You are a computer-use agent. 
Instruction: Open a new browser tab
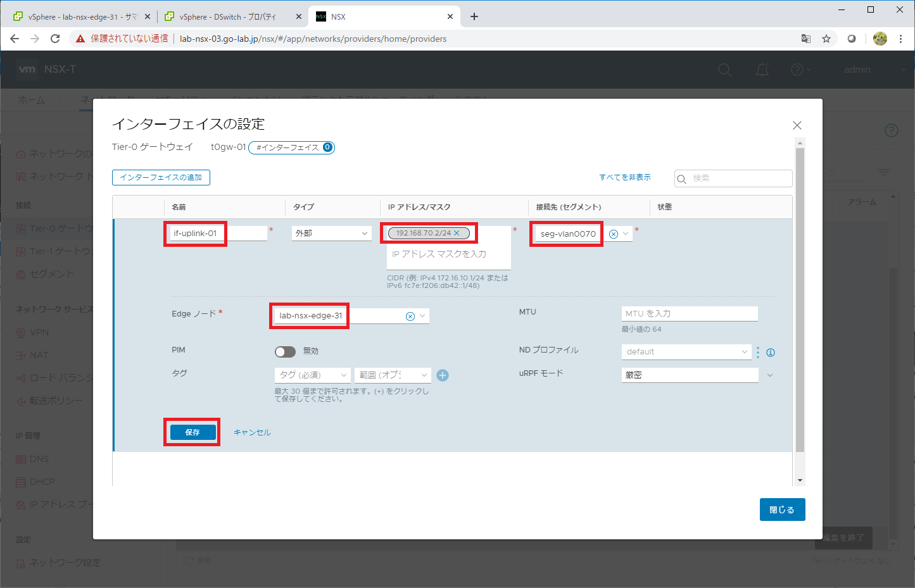[474, 17]
